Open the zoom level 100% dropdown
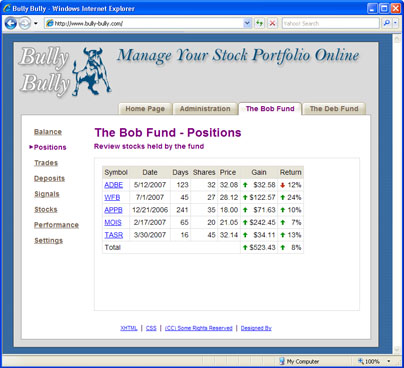The height and width of the screenshot is (368, 404). pos(389,361)
